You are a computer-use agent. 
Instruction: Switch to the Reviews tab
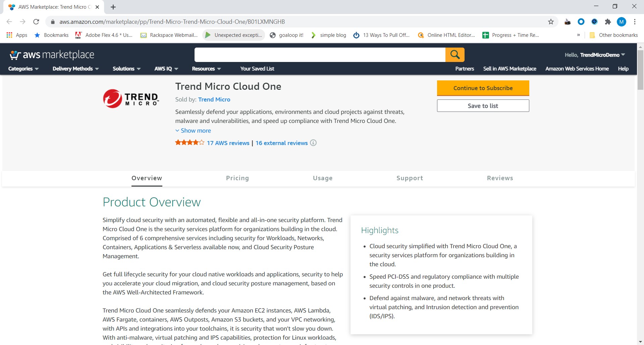(x=500, y=178)
